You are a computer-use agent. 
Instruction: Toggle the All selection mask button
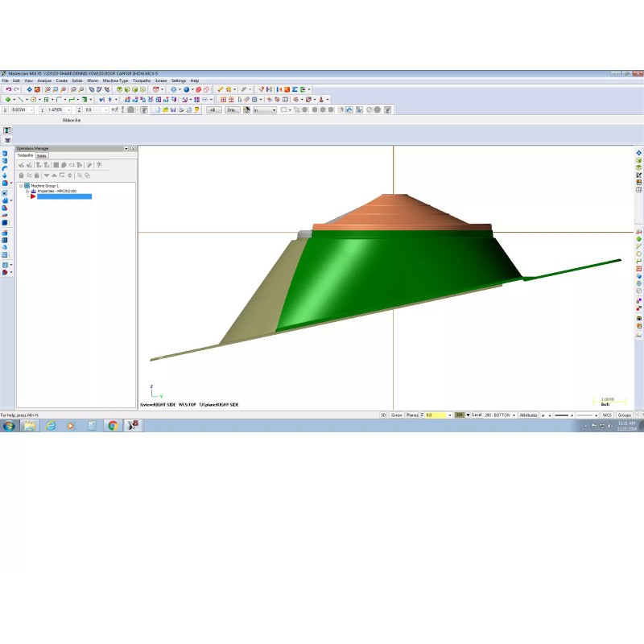click(x=213, y=110)
